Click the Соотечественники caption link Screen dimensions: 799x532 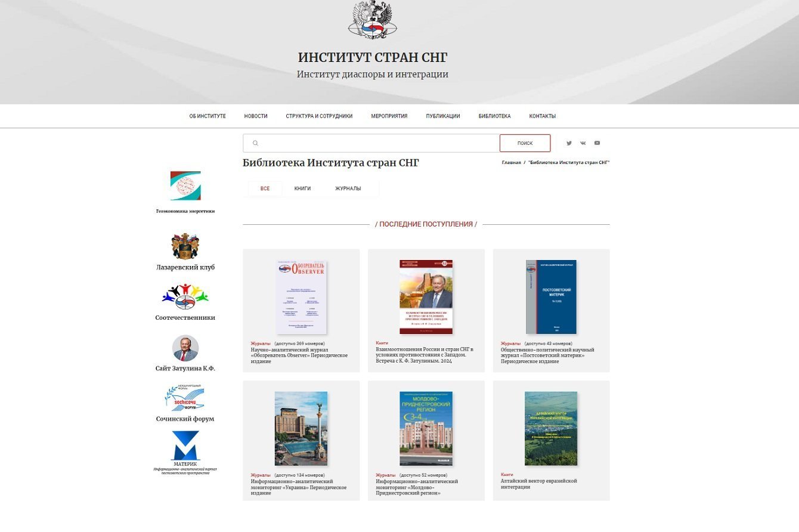point(185,318)
